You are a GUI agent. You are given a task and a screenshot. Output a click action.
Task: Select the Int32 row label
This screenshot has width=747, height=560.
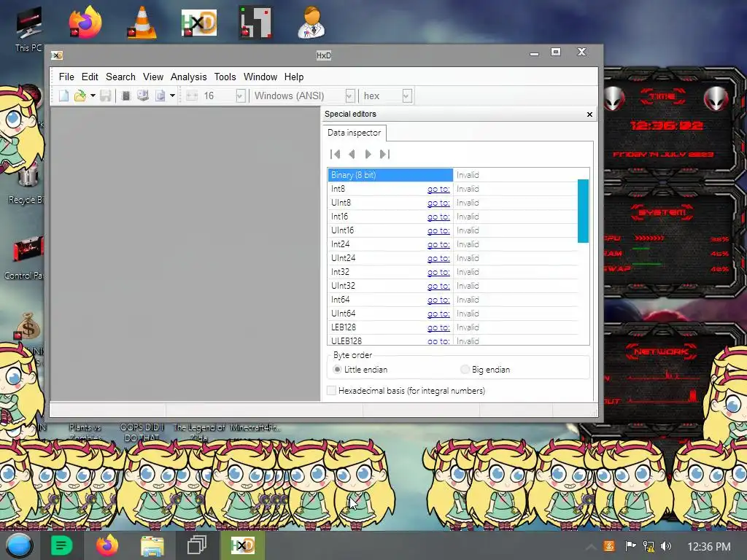click(340, 272)
